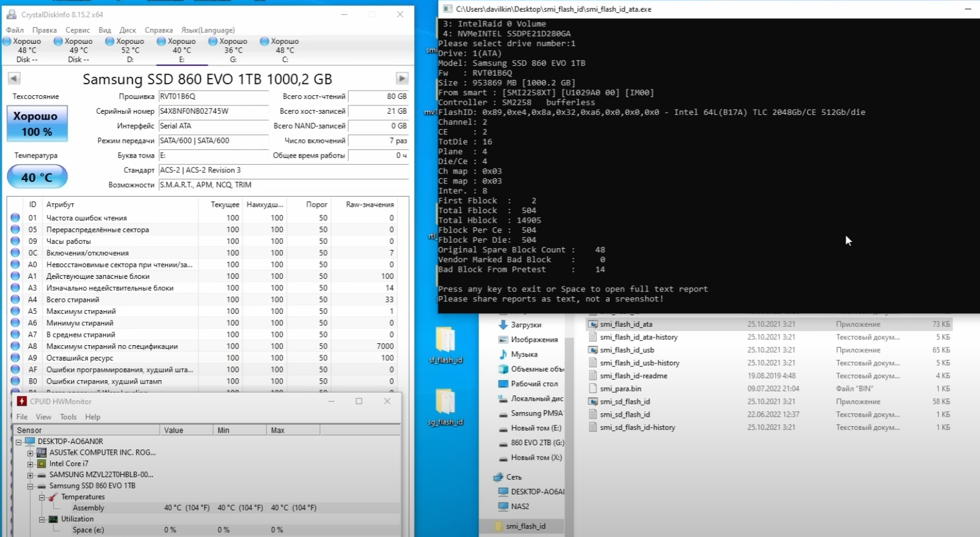Open the View menu in HWMonitor

[x=44, y=417]
